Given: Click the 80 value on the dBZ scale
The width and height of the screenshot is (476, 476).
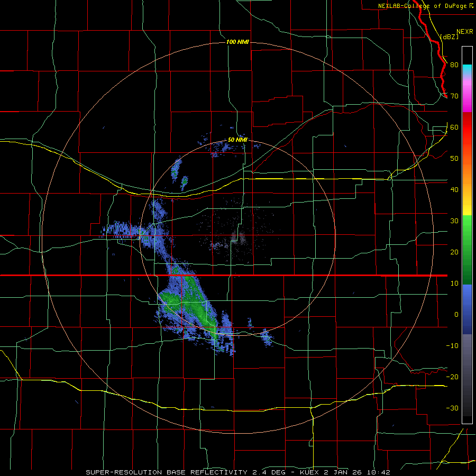Looking at the screenshot, I should 454,65.
